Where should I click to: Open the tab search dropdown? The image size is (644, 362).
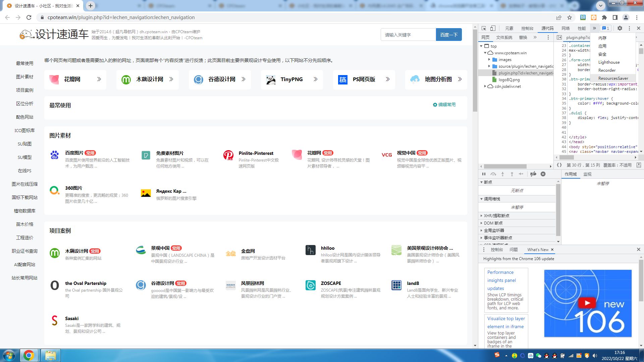tap(601, 5)
